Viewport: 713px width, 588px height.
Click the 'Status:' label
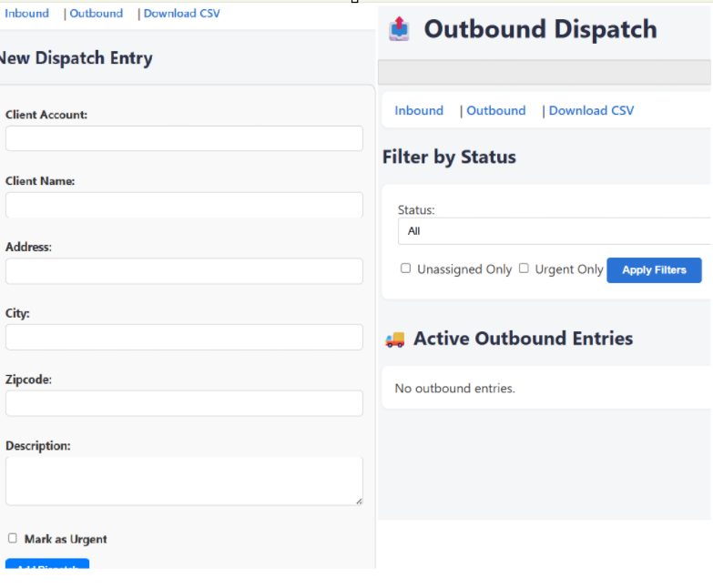point(416,210)
